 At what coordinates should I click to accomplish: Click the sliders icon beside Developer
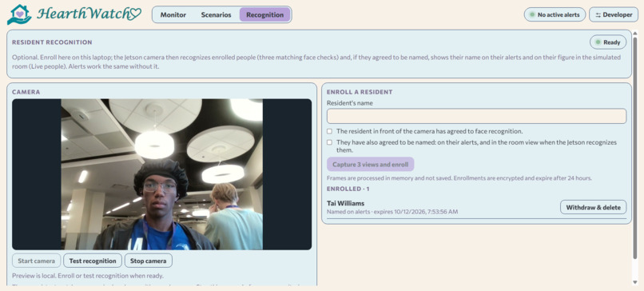(598, 15)
